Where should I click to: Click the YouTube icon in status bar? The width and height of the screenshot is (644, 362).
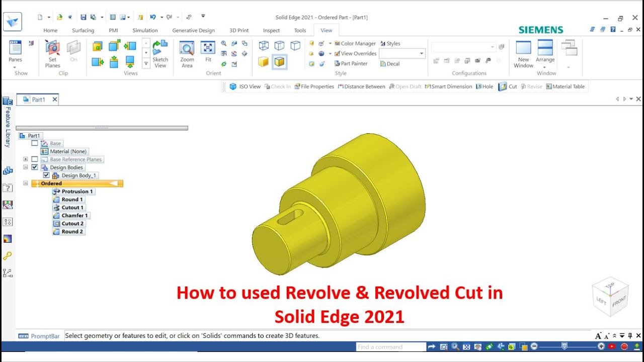click(x=612, y=346)
